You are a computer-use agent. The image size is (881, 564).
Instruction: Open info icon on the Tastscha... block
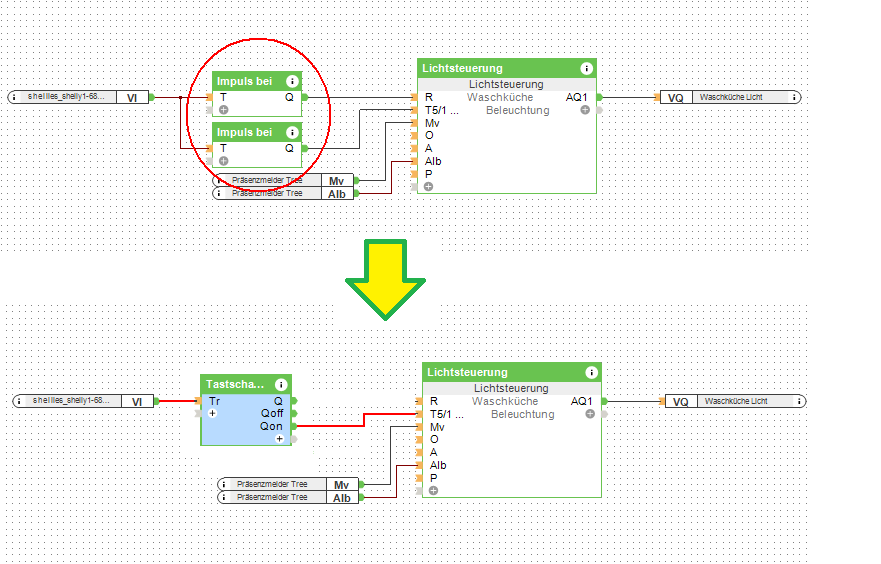coord(281,385)
